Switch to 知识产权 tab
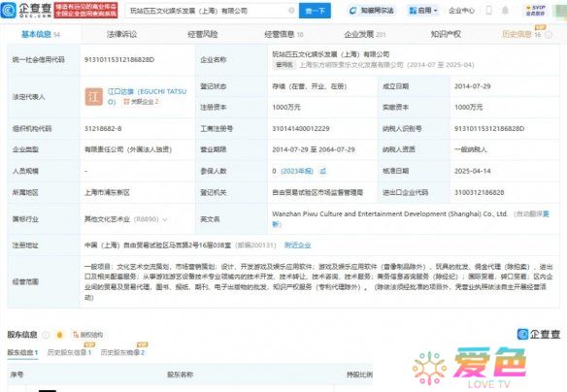This screenshot has width=567, height=392. (x=446, y=34)
